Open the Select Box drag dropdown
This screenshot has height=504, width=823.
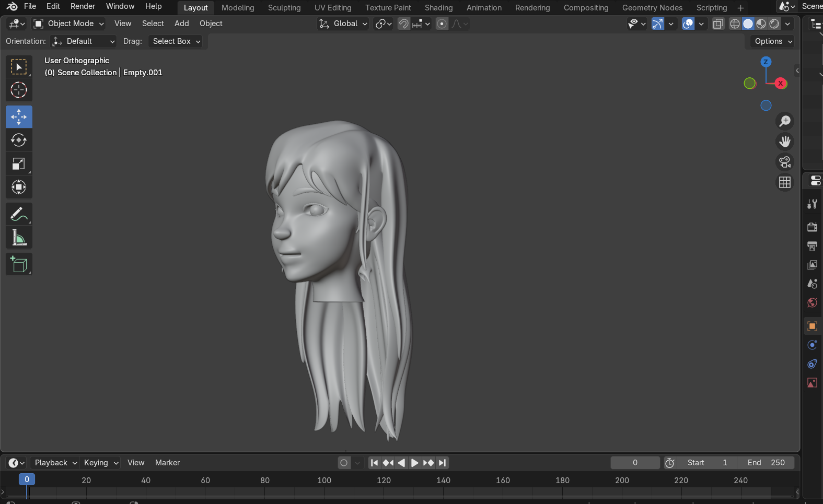pos(176,41)
